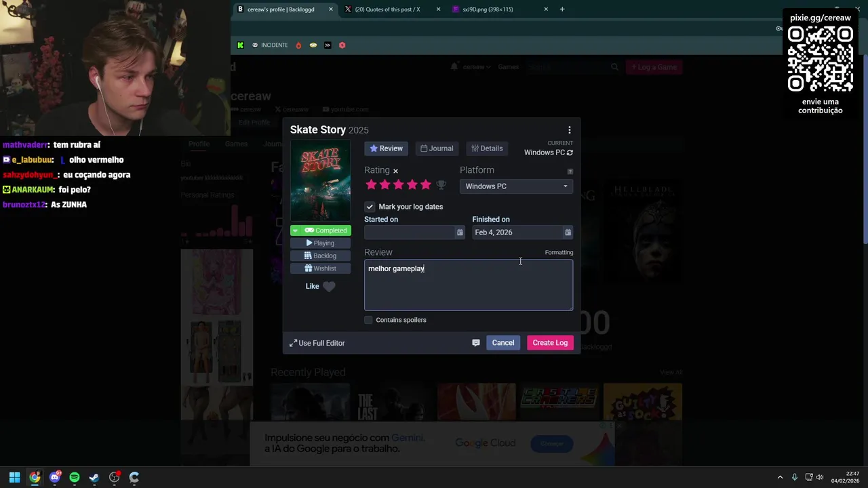The image size is (868, 488).
Task: Open the yellow oval bookmark icon
Action: pos(313,45)
